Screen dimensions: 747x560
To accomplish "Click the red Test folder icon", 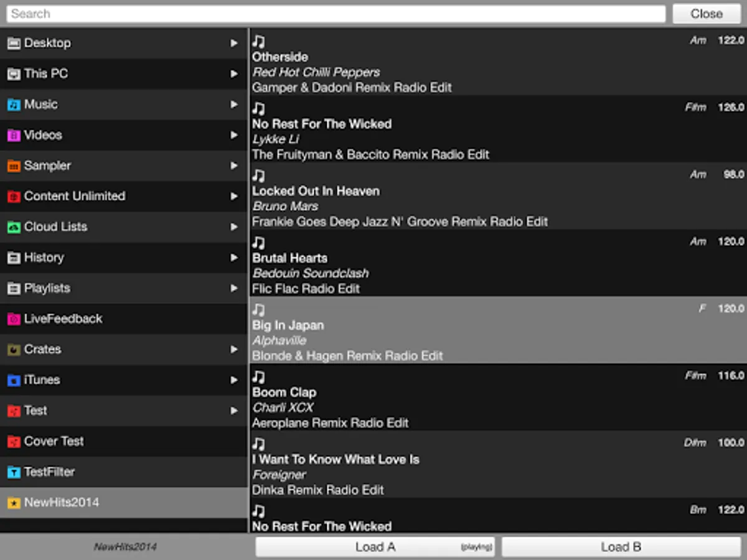I will click(14, 411).
